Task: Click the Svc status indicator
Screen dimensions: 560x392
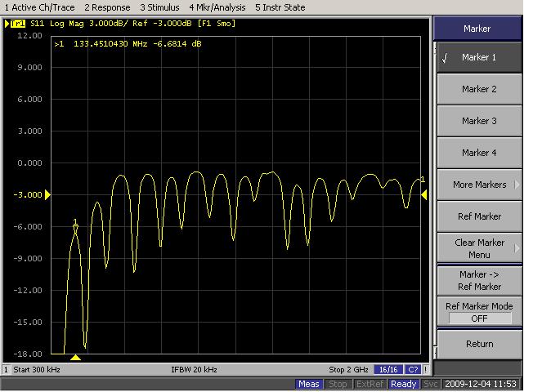Action: [x=430, y=384]
